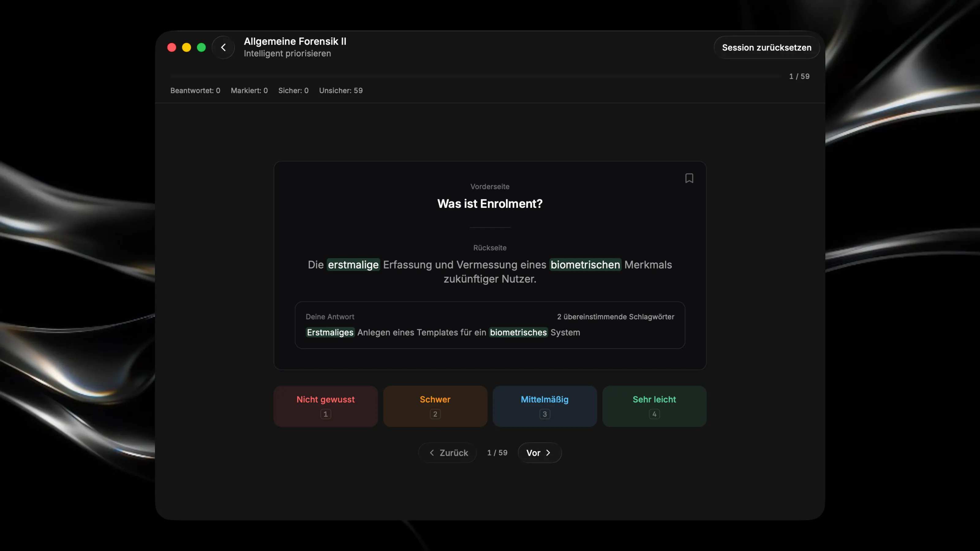Click the Unsicher: 59 counter
The height and width of the screenshot is (551, 980).
tap(341, 91)
